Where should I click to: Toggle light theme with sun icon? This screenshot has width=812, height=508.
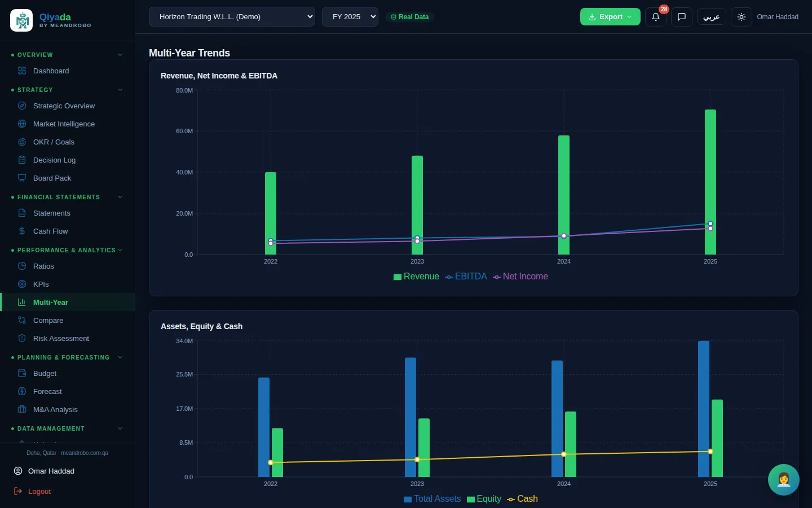pos(742,17)
